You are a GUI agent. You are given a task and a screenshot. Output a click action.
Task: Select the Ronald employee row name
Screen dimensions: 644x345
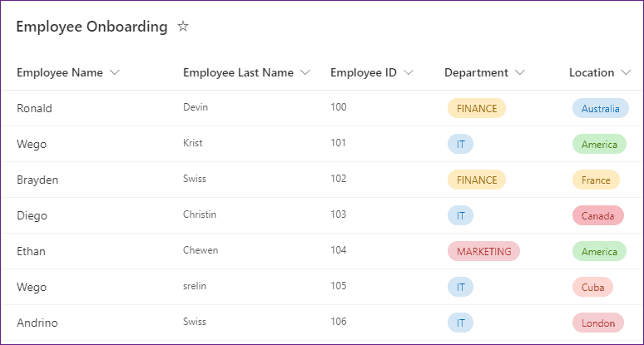pos(34,108)
